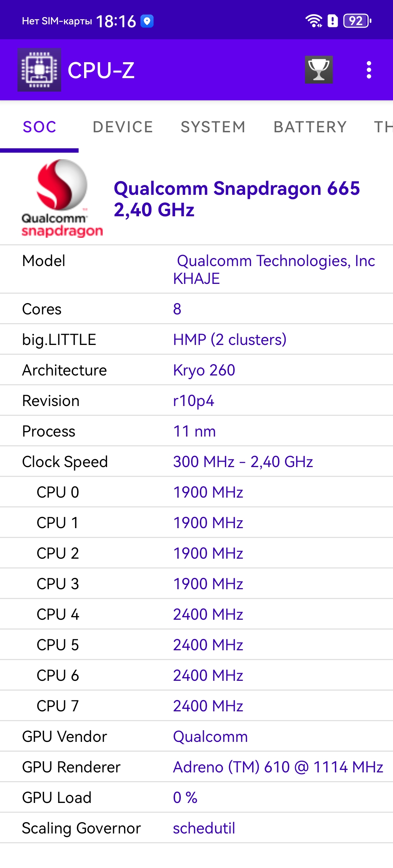Tap the Clock Speed row
This screenshot has height=868, width=393.
(196, 462)
